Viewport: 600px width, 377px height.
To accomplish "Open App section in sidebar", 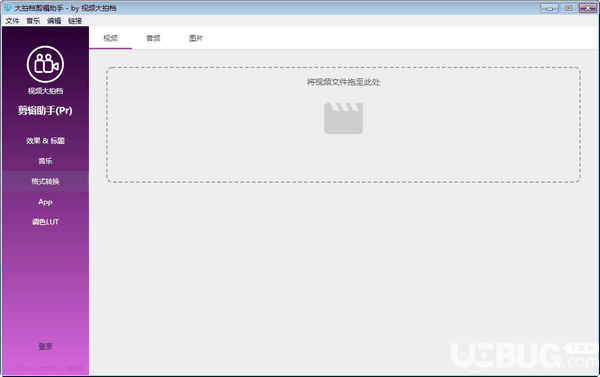I will click(45, 202).
